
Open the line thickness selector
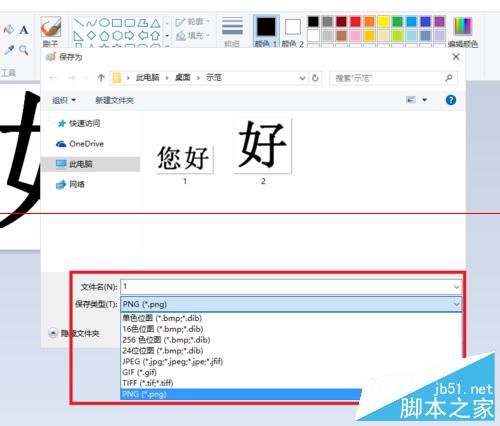pyautogui.click(x=232, y=31)
